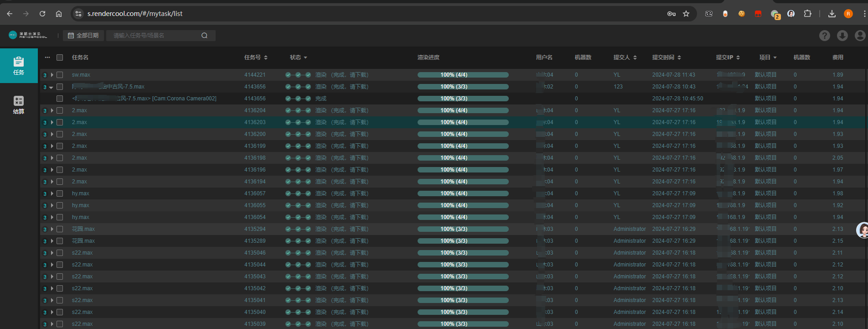
Task: Switch to the 结算 sidebar tab
Action: 19,105
